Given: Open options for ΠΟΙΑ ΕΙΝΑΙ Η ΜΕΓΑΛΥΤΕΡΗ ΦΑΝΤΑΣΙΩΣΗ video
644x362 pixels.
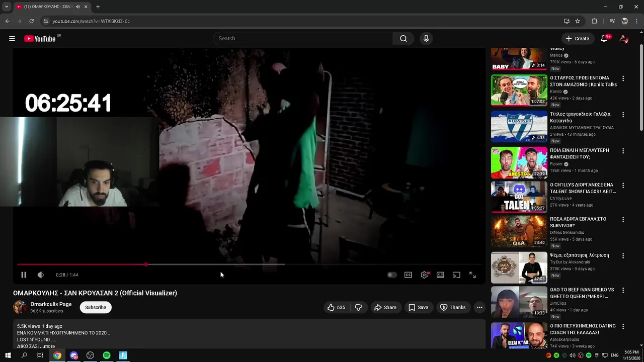Looking at the screenshot, I should tap(623, 151).
